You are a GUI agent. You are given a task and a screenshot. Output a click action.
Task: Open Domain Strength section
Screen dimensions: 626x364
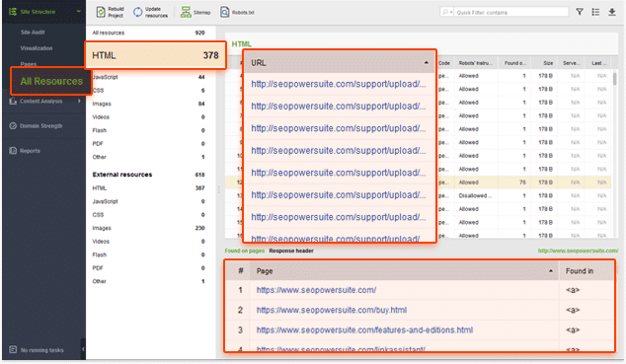(x=41, y=126)
